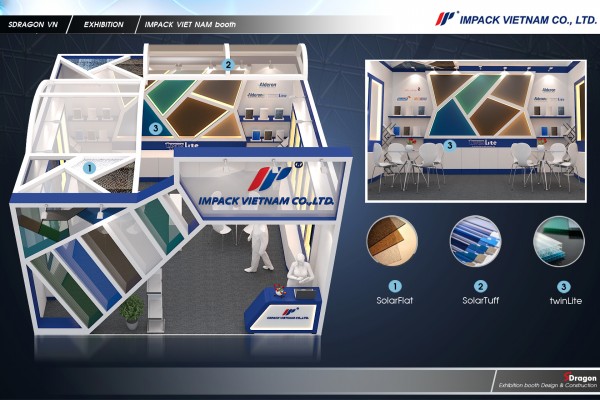Click the Impack red-blue logo mark at the top right
The height and width of the screenshot is (400, 600).
[x=446, y=18]
